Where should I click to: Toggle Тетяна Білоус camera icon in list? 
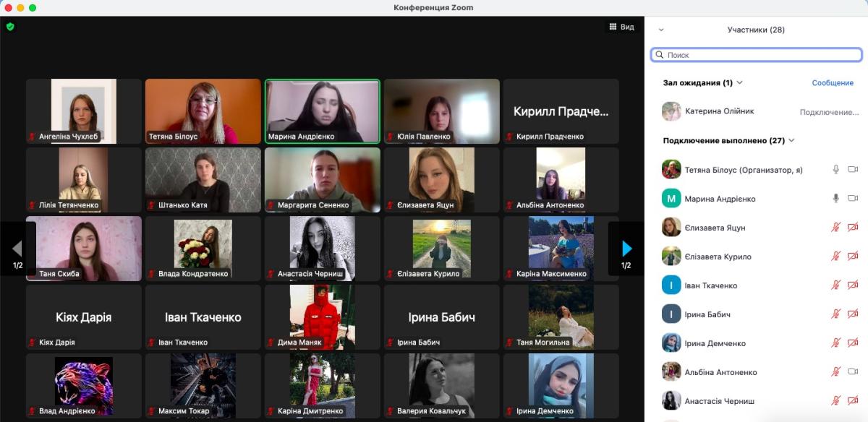click(853, 170)
